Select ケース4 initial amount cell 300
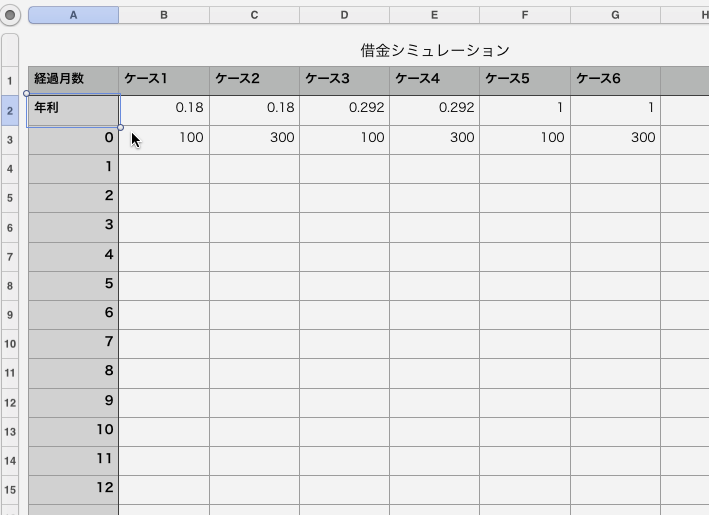 pyautogui.click(x=434, y=140)
